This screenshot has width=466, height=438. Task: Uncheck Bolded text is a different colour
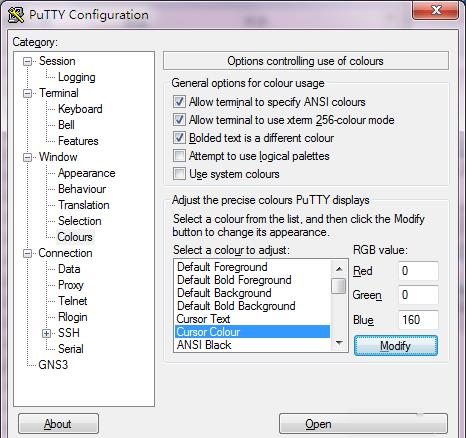coord(179,138)
